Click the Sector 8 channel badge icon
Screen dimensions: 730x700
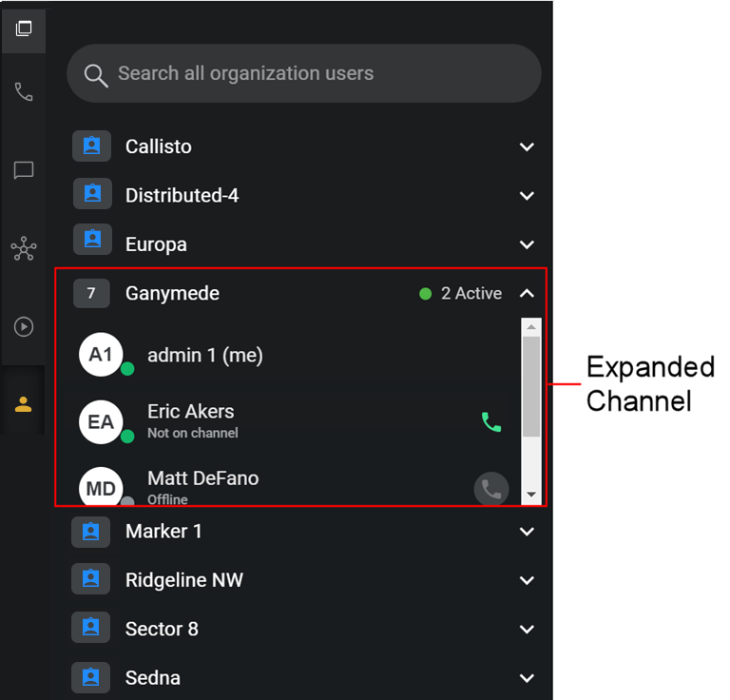[91, 628]
